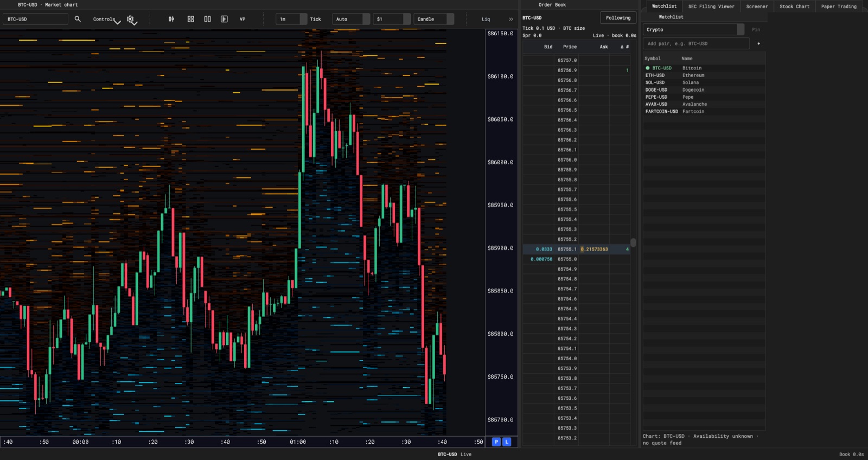Click the 00:00 time axis label
The height and width of the screenshot is (460, 868).
coord(80,442)
